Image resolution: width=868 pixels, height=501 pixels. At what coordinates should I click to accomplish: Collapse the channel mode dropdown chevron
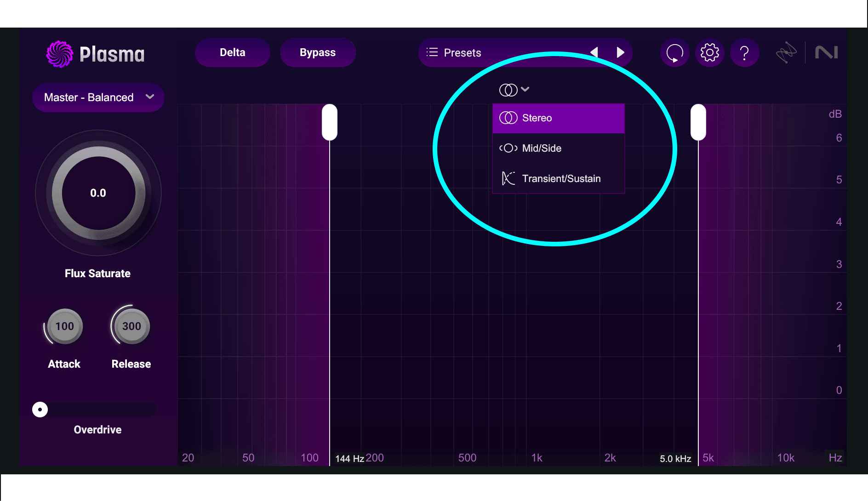(525, 89)
